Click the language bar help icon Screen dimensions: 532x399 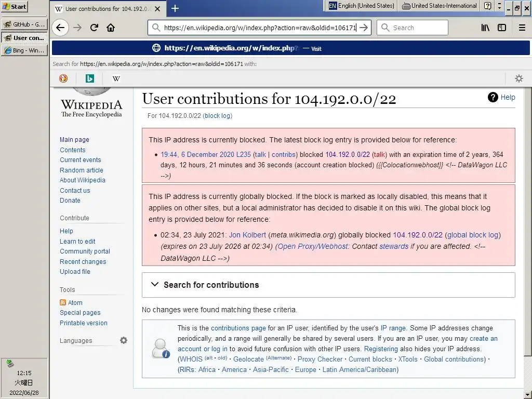coord(487,6)
